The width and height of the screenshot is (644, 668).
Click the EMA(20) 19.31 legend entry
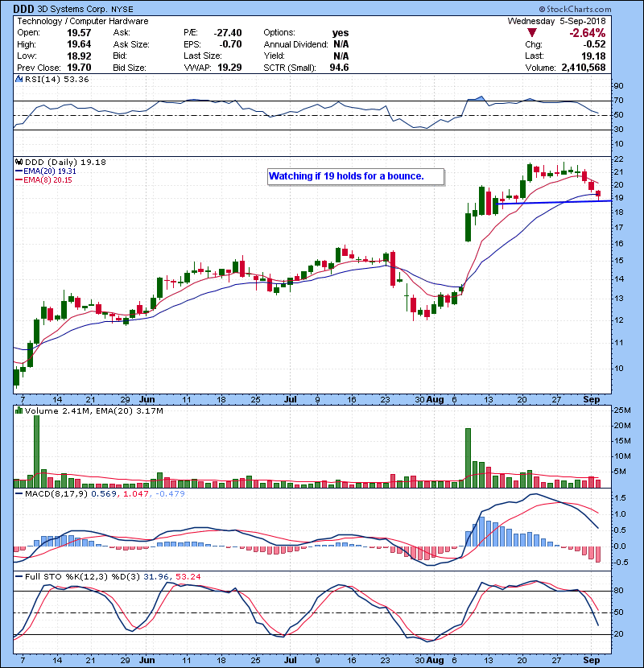46,171
